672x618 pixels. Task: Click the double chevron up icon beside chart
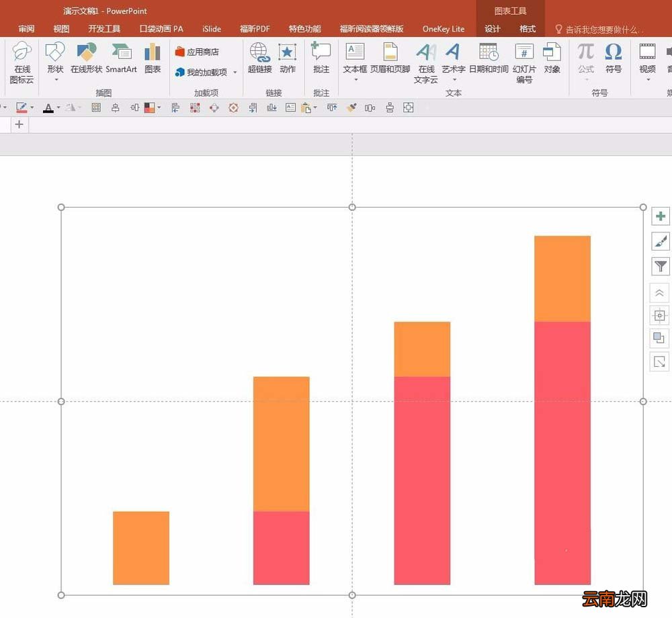click(660, 293)
